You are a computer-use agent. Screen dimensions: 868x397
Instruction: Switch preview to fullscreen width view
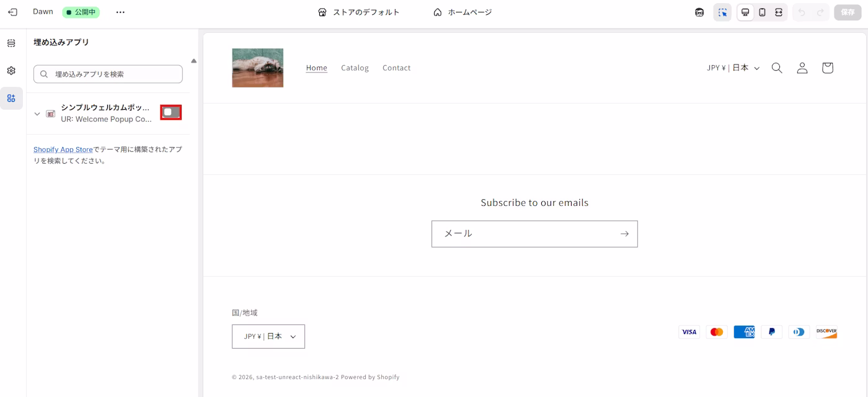[x=779, y=12]
